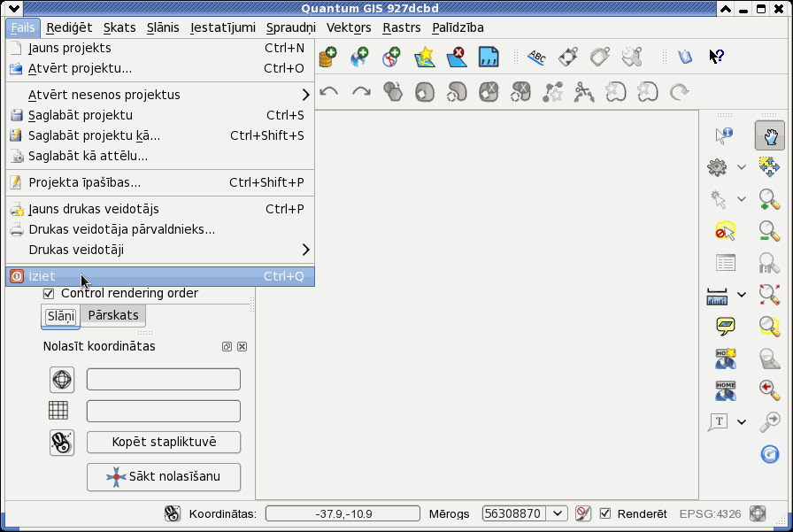793x532 pixels.
Task: Open the attribute table icon
Action: pos(725,263)
